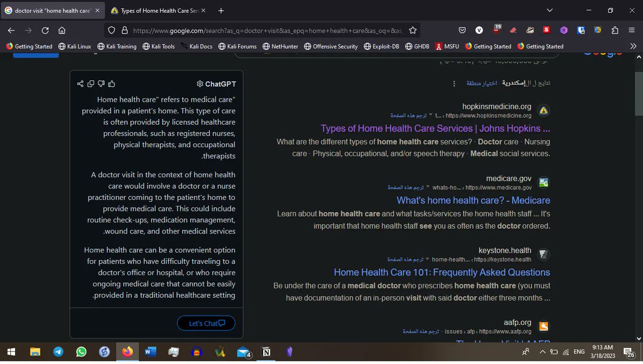Open the Extensions puzzle-piece menu

pos(615,31)
